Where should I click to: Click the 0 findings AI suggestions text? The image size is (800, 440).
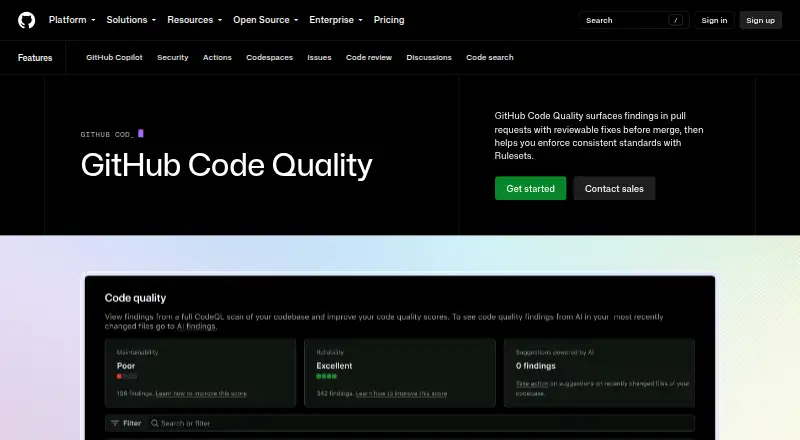tap(536, 366)
